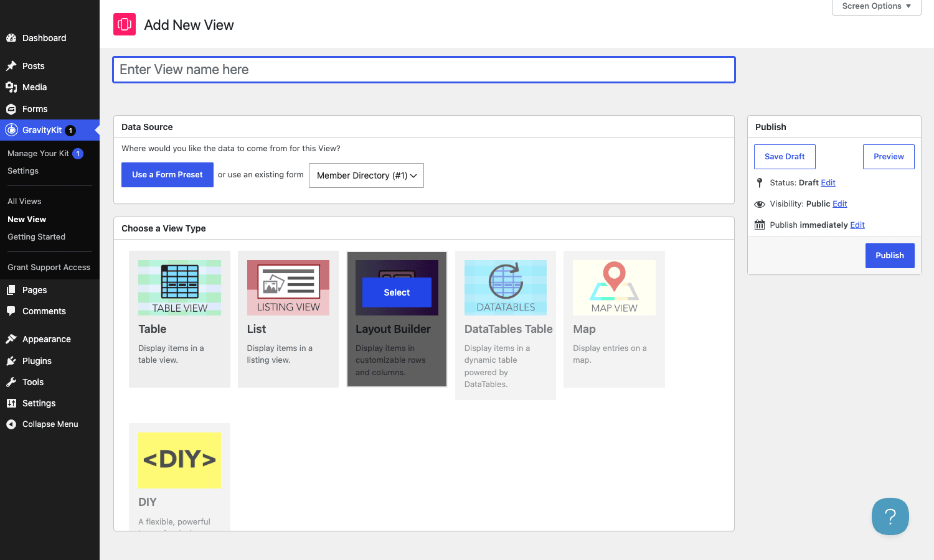Open the help question mark bubble
934x560 pixels.
coord(890,516)
